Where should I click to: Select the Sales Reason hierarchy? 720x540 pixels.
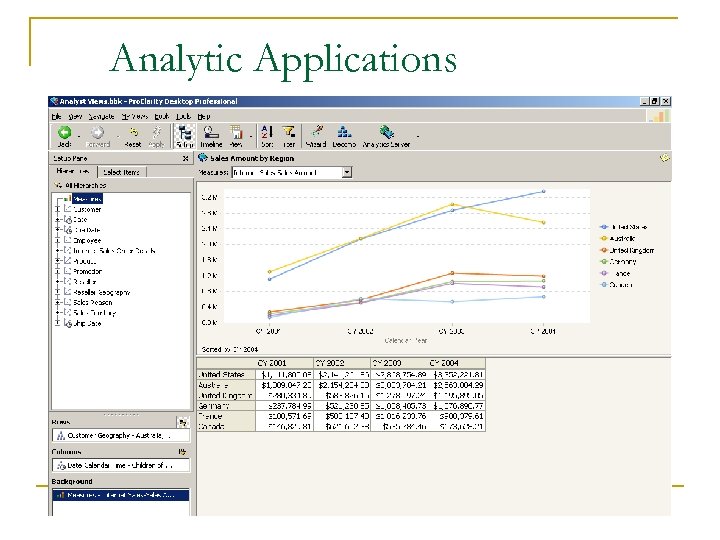click(x=92, y=303)
